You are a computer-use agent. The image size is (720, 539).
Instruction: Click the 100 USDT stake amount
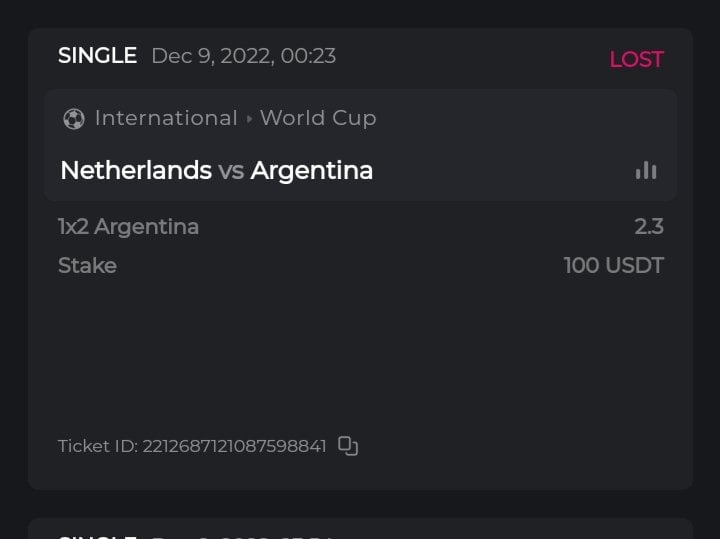pos(613,266)
